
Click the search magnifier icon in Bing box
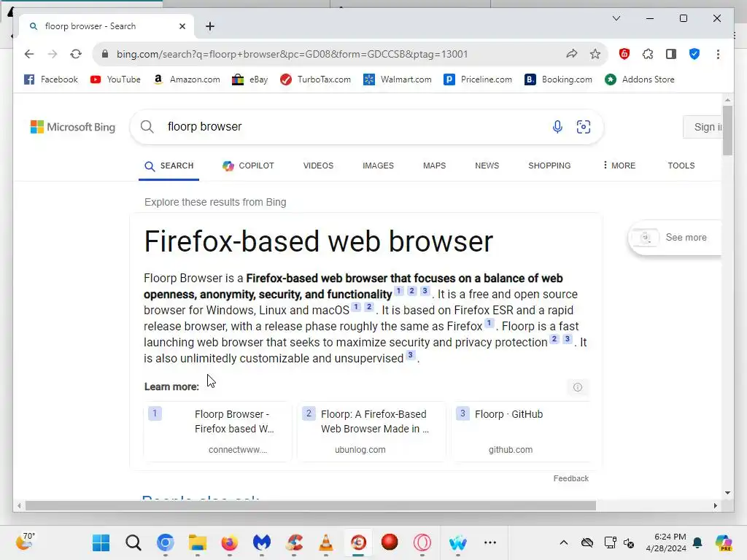click(147, 127)
